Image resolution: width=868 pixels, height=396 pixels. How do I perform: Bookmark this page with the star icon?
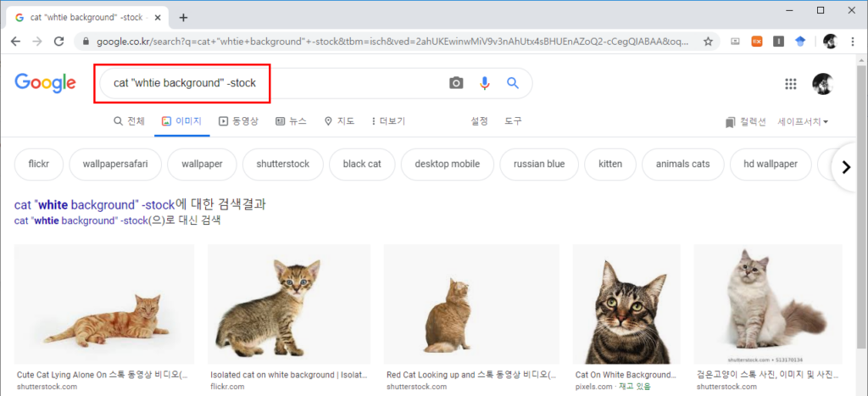click(x=708, y=42)
